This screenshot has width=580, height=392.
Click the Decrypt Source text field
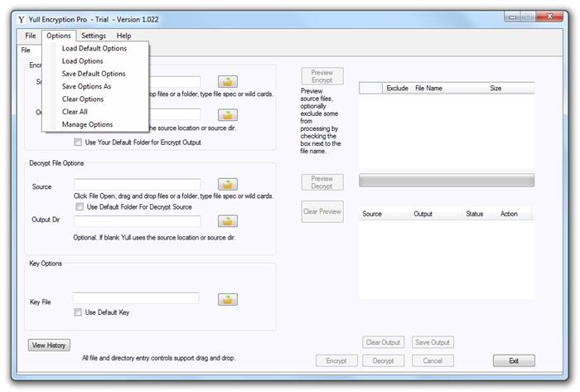138,184
